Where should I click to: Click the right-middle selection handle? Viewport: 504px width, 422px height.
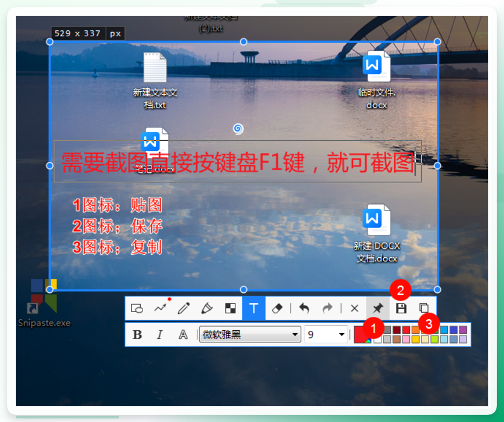(x=437, y=165)
